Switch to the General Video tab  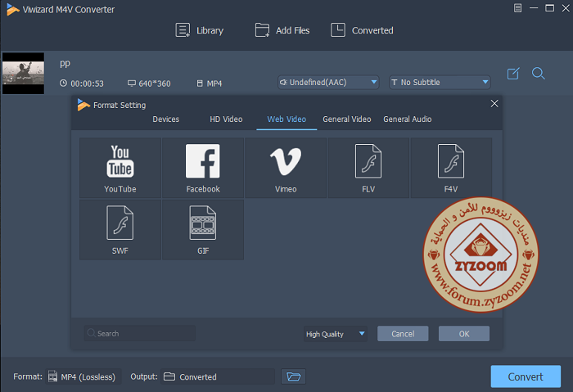[347, 119]
